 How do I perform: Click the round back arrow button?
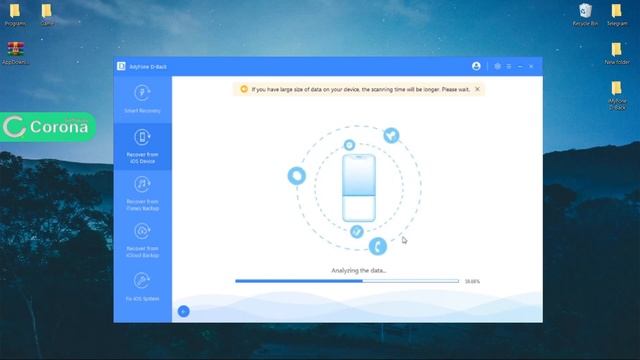click(x=184, y=311)
